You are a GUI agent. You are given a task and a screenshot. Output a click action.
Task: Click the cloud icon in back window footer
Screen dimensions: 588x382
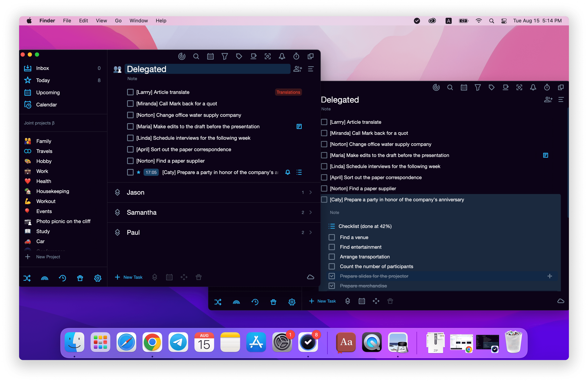[x=561, y=301]
